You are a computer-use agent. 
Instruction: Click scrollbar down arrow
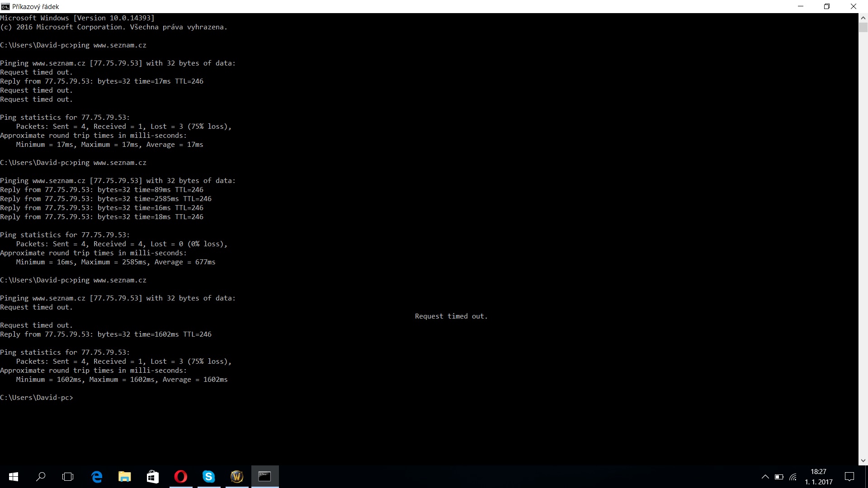click(863, 460)
